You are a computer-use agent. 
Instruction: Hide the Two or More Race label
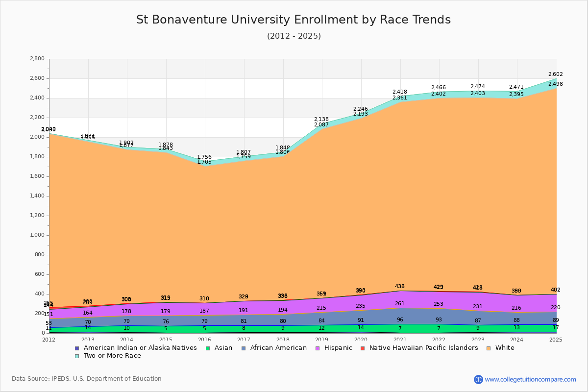112,356
